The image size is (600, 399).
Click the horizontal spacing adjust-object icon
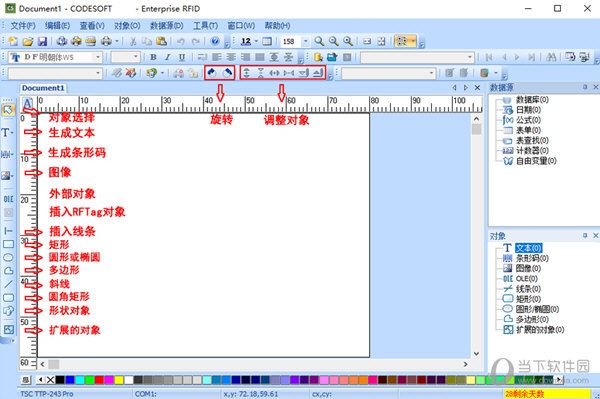274,72
